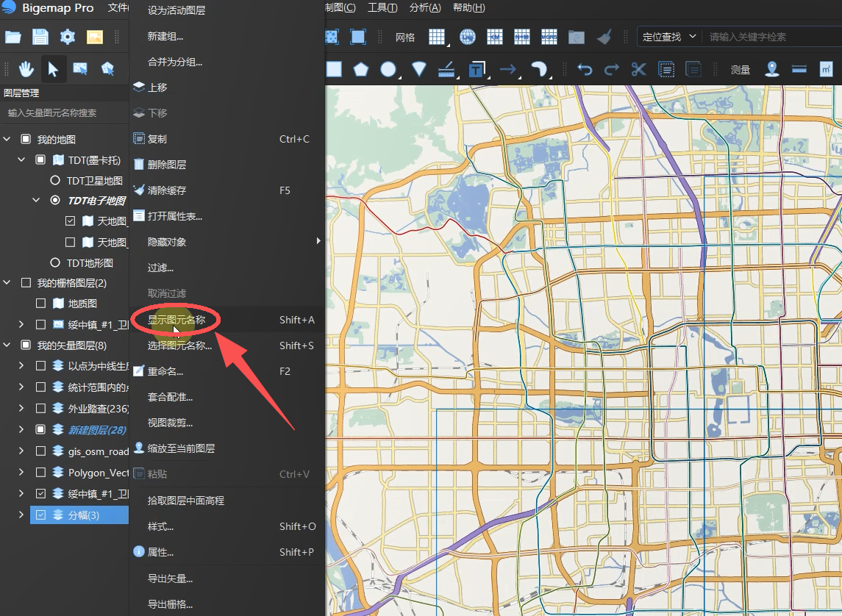Open settings gear icon

coord(68,37)
